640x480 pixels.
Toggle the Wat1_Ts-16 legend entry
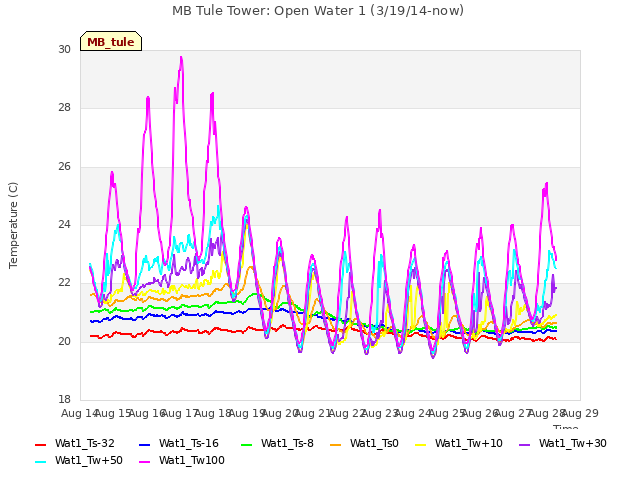point(179,443)
